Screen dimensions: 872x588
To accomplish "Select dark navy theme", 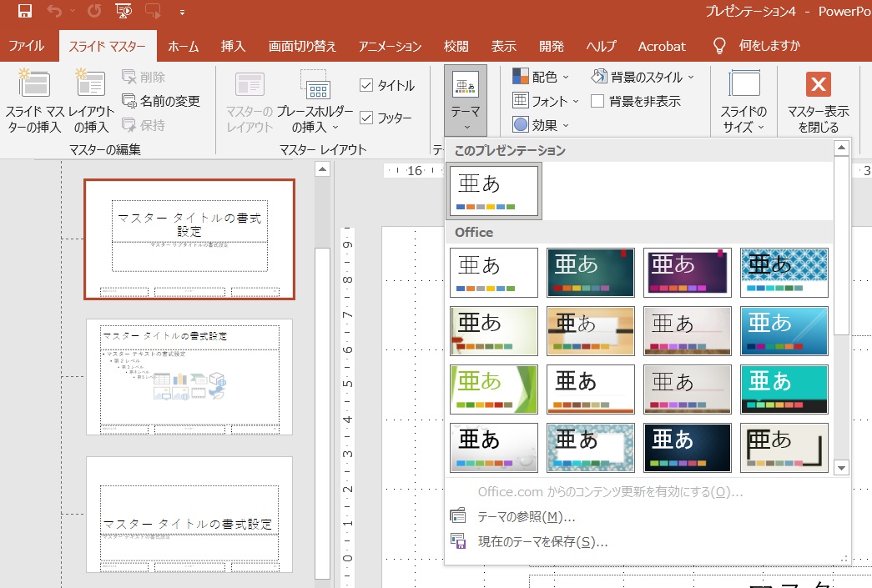I will click(688, 447).
